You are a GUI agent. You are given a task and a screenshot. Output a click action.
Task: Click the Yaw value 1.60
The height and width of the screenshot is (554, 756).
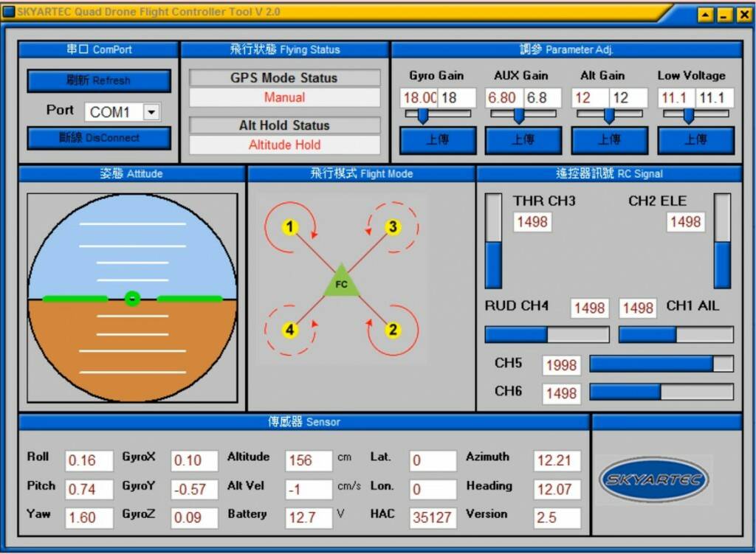pyautogui.click(x=89, y=518)
